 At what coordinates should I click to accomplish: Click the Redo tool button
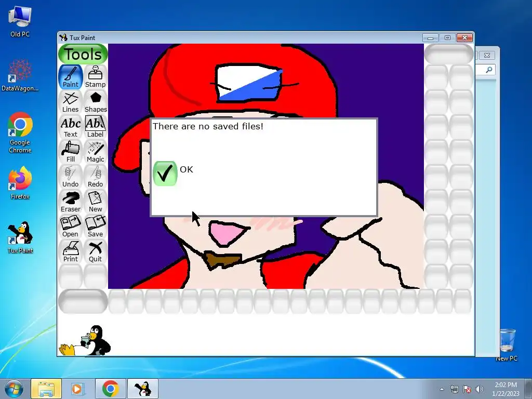click(96, 177)
